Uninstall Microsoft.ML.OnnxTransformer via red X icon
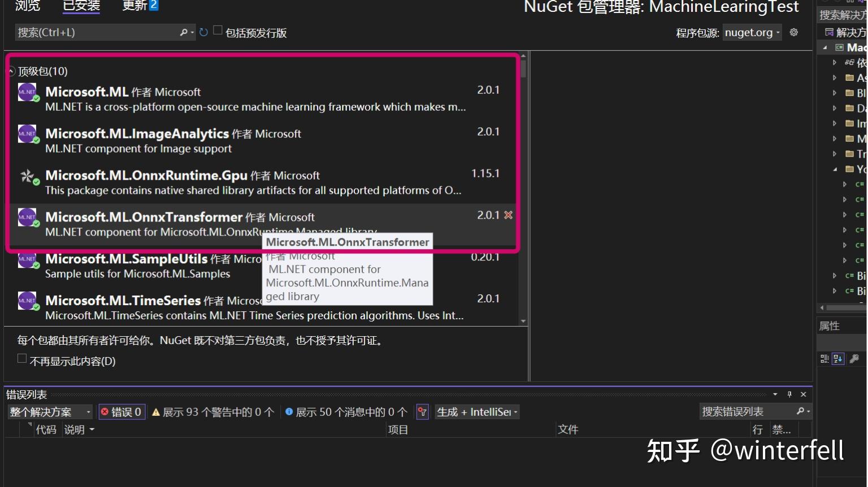Screen dimensions: 868x487 507,215
